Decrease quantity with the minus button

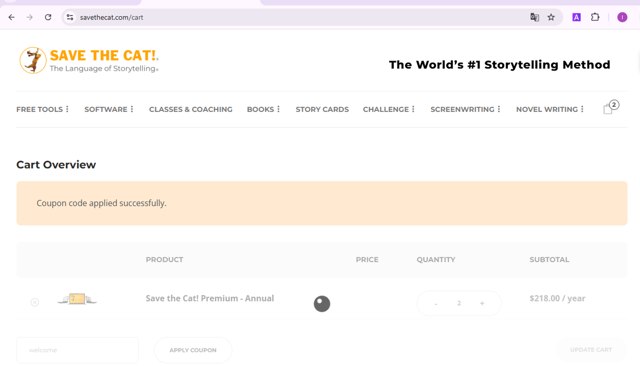(436, 303)
